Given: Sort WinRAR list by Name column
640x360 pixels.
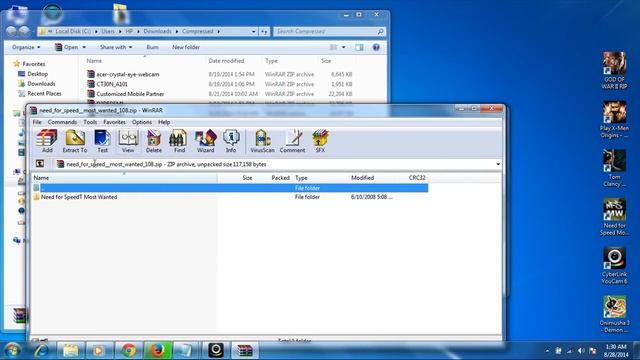Looking at the screenshot, I should [124, 178].
